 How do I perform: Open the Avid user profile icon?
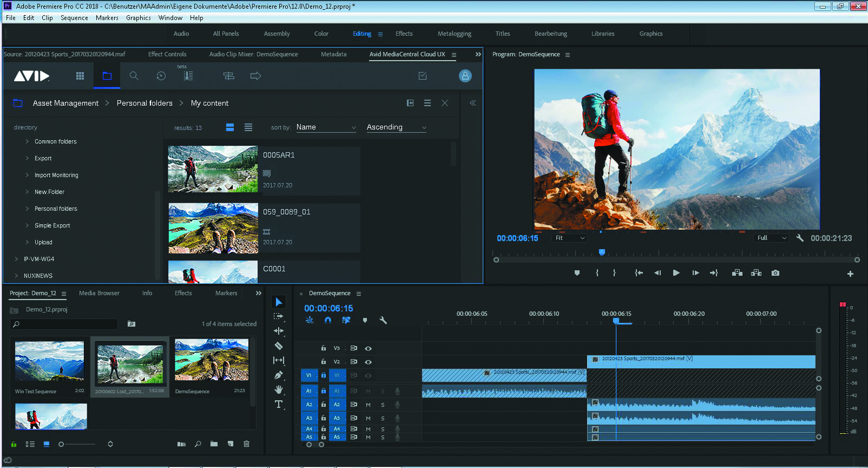(465, 76)
